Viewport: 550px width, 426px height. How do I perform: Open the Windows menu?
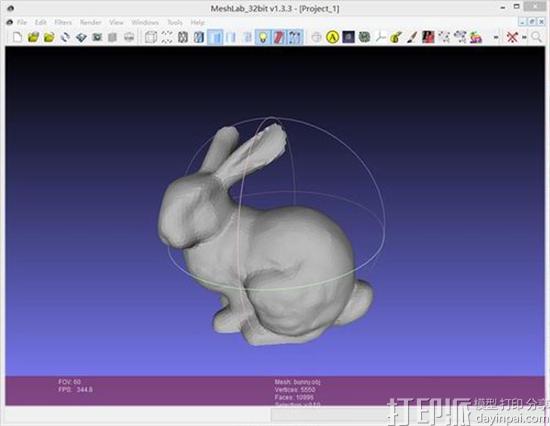[x=145, y=22]
